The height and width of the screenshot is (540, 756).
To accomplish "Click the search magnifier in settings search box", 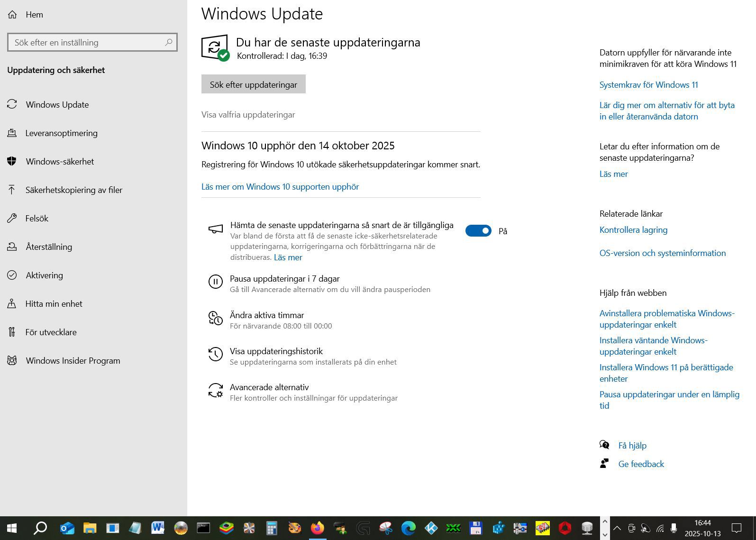I will 168,42.
